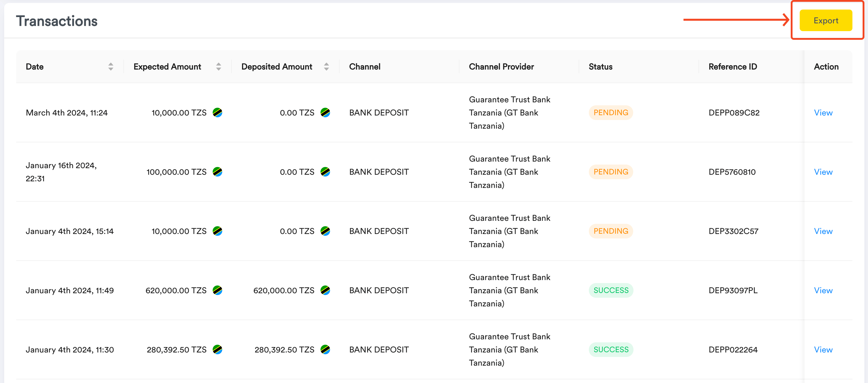View transaction DEPP022264
The width and height of the screenshot is (868, 383).
pyautogui.click(x=823, y=350)
